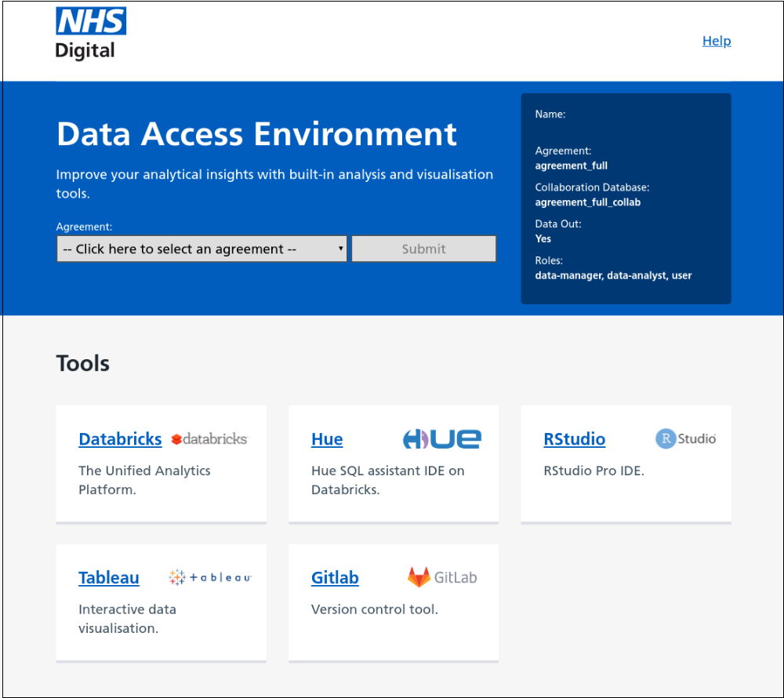Click 'The Unified Analytics Platform.' description
Screen dimensions: 784x698
tap(144, 480)
